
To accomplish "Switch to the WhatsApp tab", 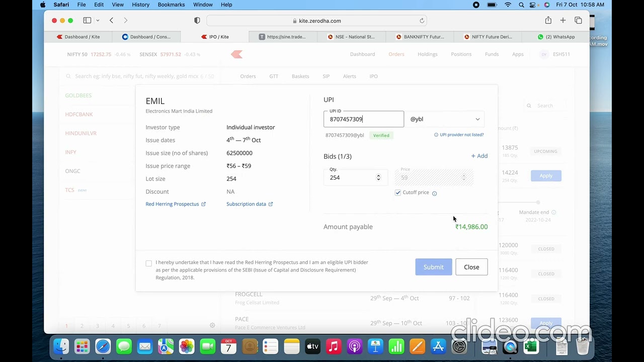I will (556, 37).
